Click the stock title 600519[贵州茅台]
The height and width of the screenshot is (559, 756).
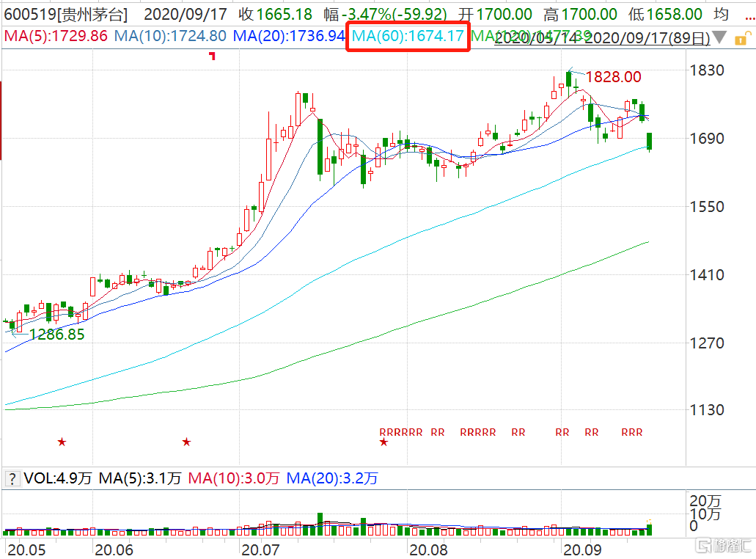pyautogui.click(x=65, y=14)
